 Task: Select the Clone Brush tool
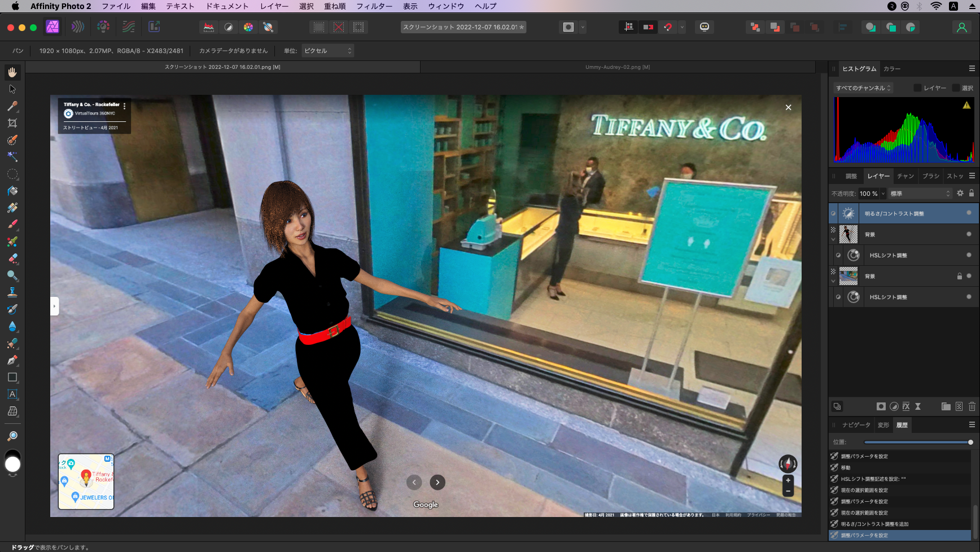pos(12,292)
